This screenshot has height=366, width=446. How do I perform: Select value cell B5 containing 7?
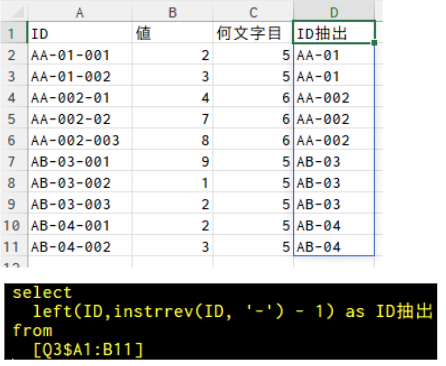173,119
